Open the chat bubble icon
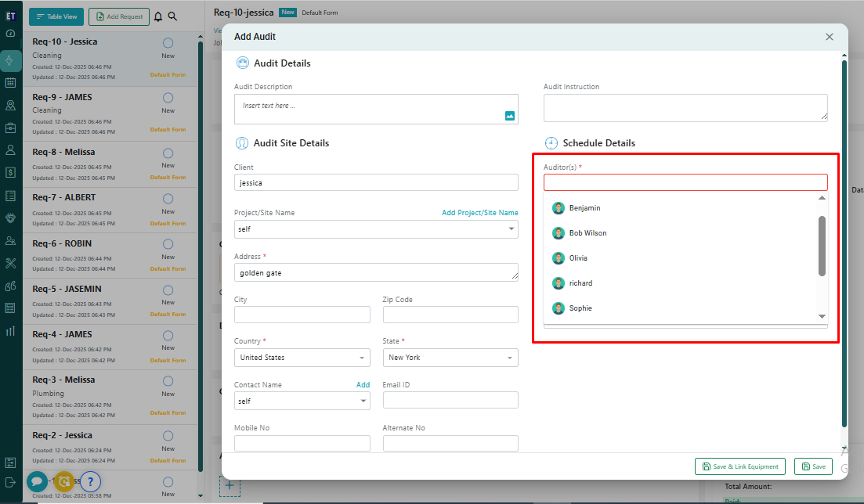 pyautogui.click(x=37, y=481)
